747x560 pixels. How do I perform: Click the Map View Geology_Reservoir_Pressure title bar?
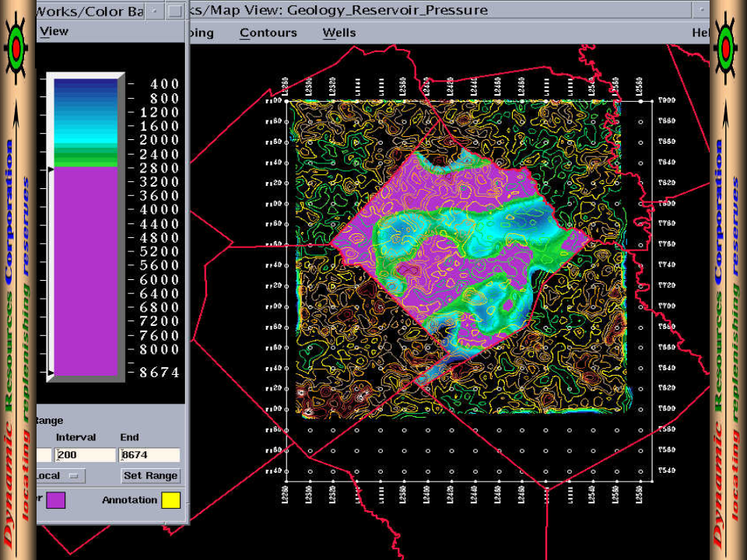[440, 10]
